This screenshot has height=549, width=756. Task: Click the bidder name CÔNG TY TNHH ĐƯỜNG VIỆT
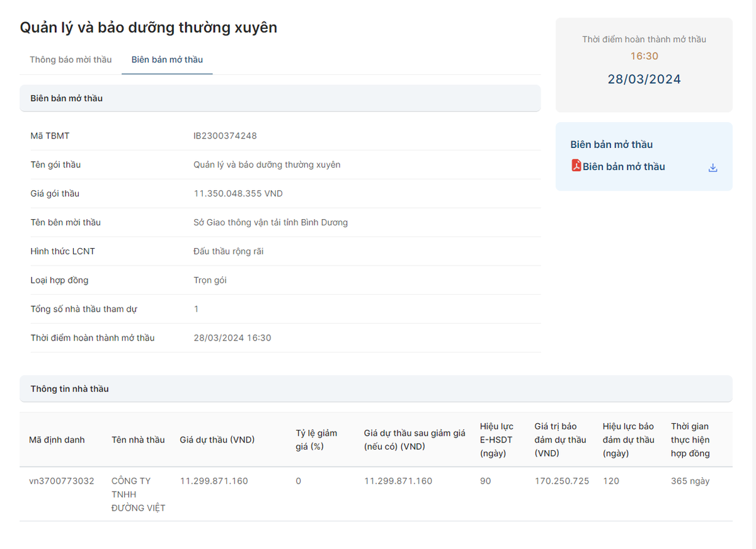[x=138, y=494]
